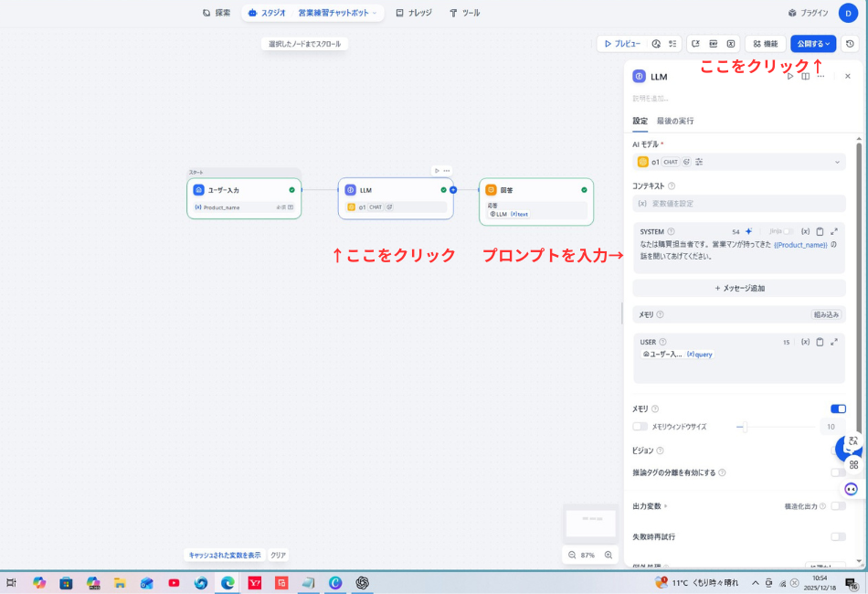Select the 回答 node on the canvas

pos(536,192)
